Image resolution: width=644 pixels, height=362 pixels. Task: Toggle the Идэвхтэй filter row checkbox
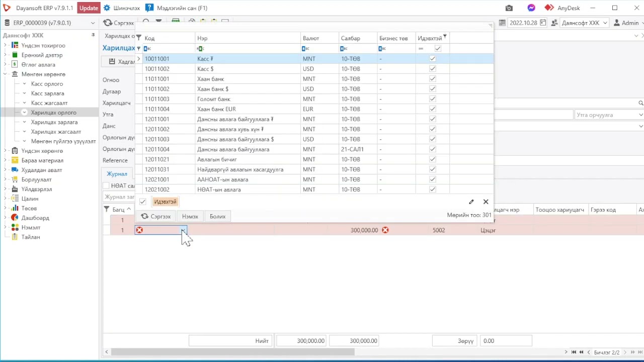[438, 48]
